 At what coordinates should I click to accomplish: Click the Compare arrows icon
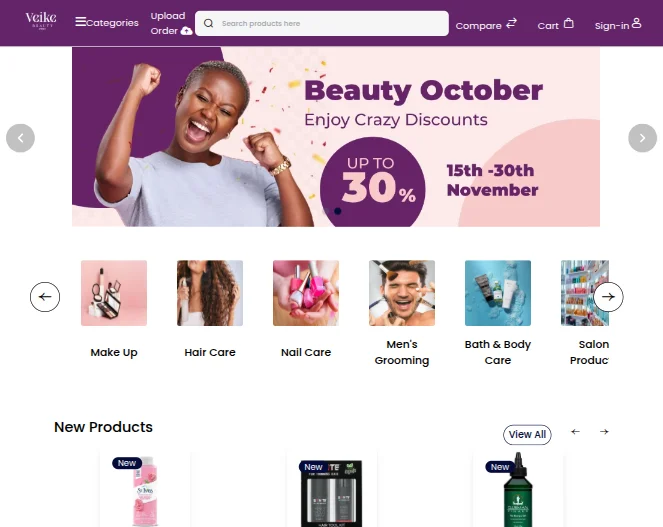coord(512,23)
